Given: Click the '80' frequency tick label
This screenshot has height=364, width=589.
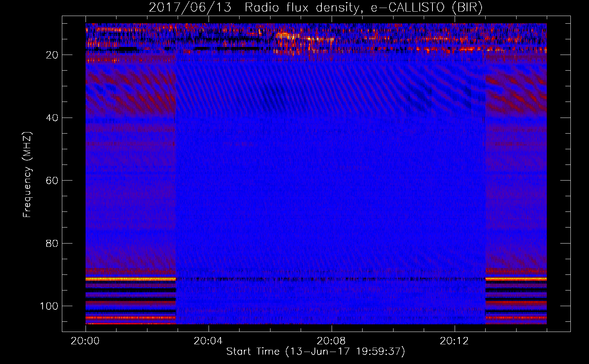Looking at the screenshot, I should 52,244.
